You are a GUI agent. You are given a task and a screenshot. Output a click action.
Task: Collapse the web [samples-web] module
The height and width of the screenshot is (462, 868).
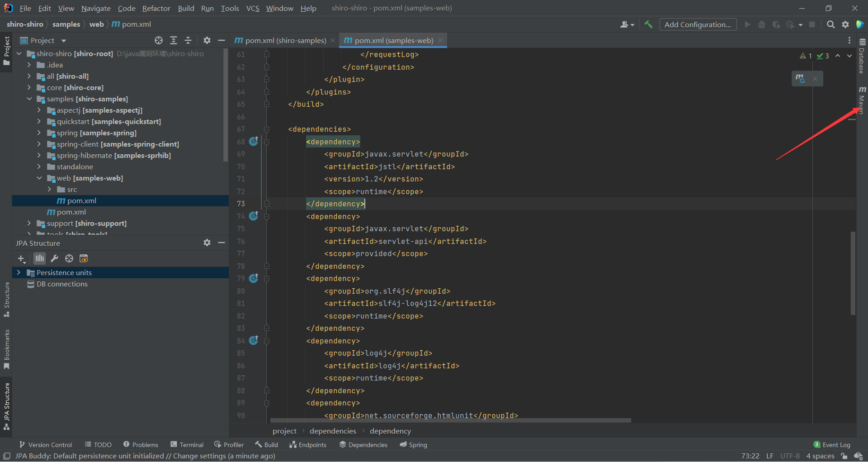(39, 178)
